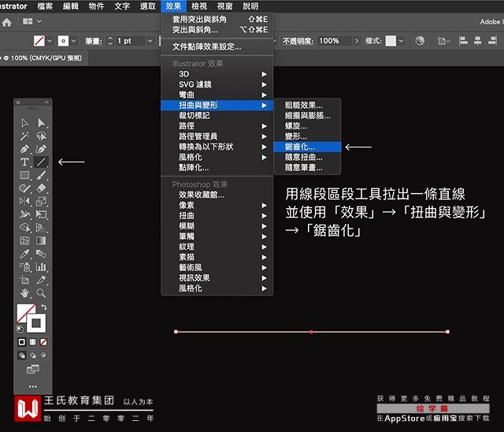Select the Selection tool arrow
Screen dimensions: 504x432
[24, 123]
